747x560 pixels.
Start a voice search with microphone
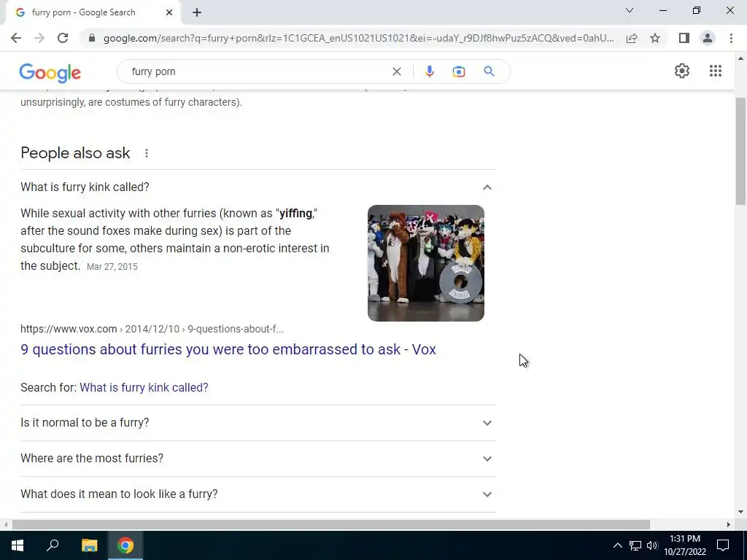(x=429, y=71)
